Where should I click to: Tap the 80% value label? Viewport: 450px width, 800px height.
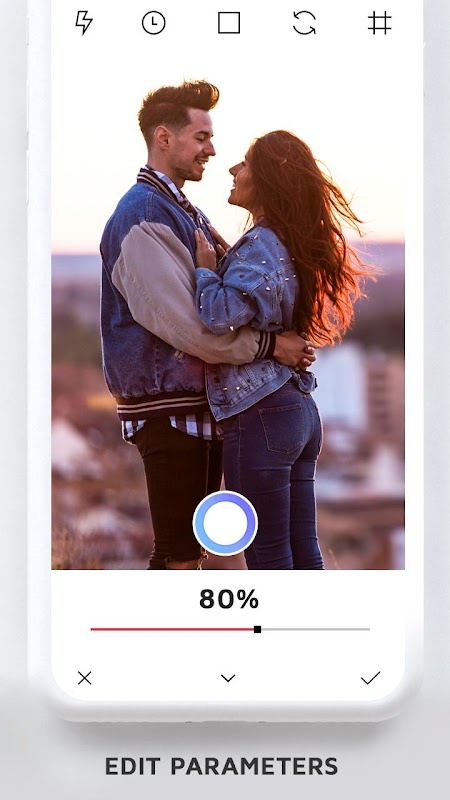pos(229,599)
